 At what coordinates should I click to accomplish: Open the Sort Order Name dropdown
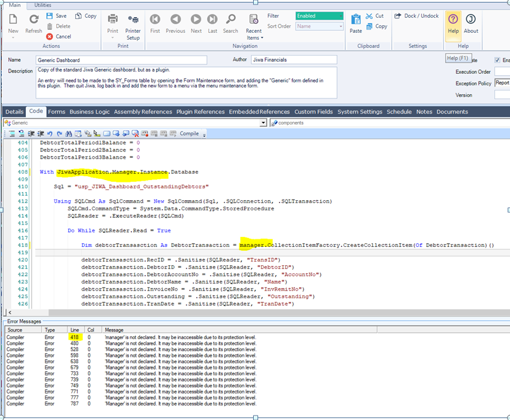341,27
